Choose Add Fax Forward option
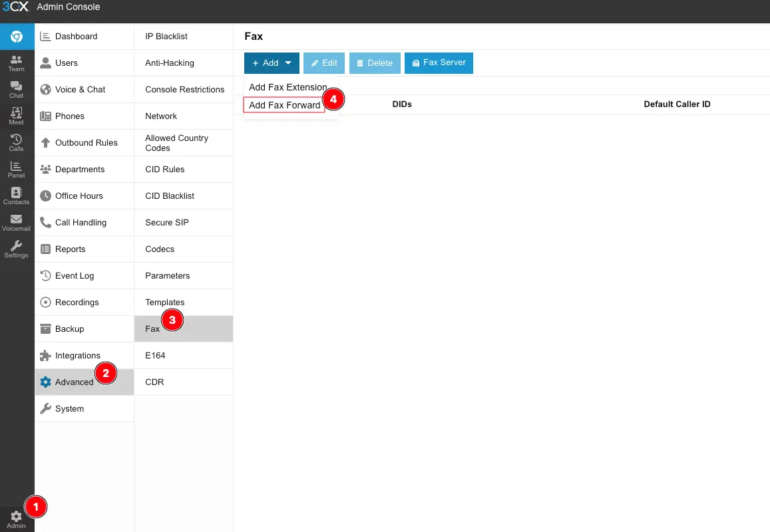This screenshot has width=770, height=532. [x=284, y=105]
